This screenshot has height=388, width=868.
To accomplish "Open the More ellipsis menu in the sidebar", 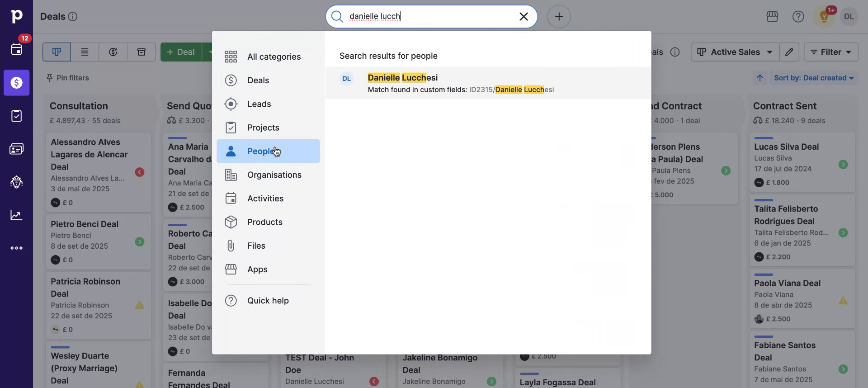I will tap(16, 248).
